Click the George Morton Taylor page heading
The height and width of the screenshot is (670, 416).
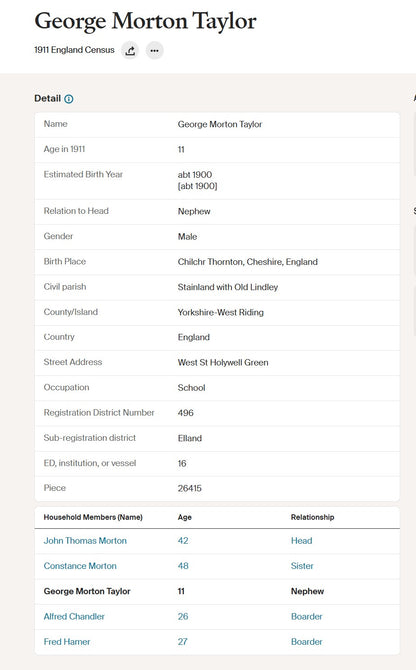pyautogui.click(x=145, y=21)
